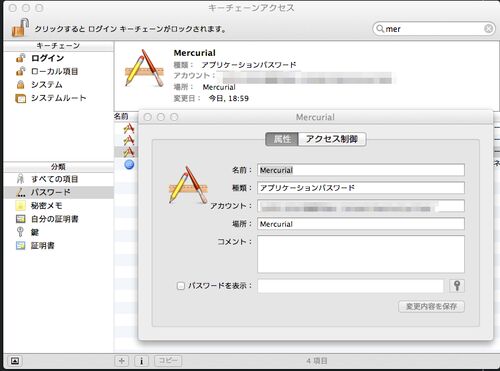Close the キーチェーンアクセス main window
Image resolution: width=500 pixels, height=371 pixels.
tap(13, 8)
